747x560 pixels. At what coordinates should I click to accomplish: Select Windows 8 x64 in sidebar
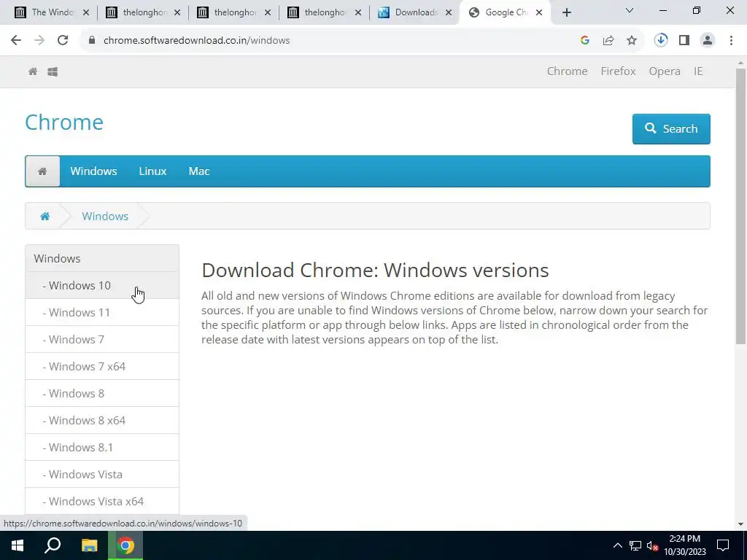[102, 421]
